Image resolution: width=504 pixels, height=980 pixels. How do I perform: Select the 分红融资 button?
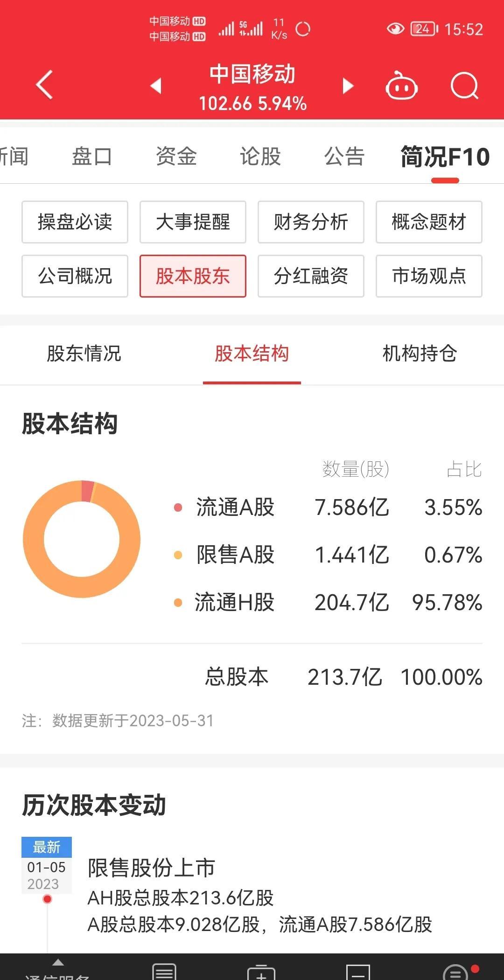[x=311, y=276]
